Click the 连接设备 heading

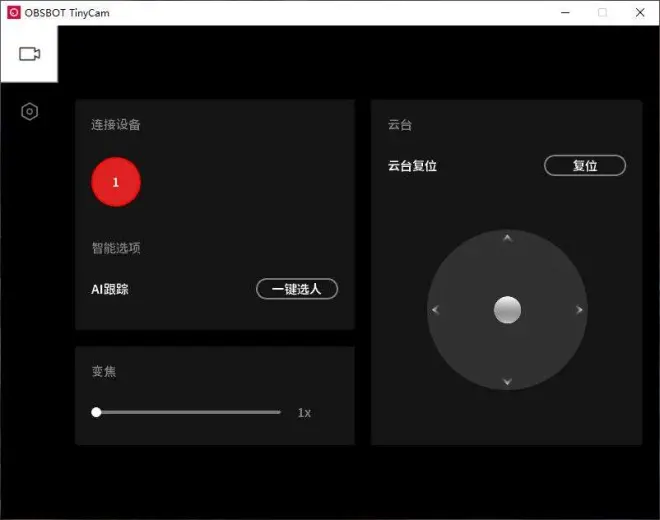pos(116,125)
